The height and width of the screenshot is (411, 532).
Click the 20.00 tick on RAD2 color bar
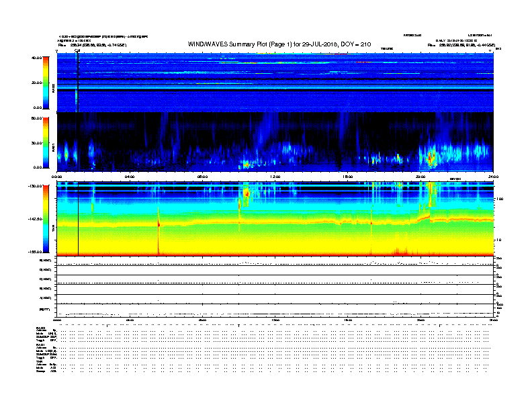coord(36,83)
